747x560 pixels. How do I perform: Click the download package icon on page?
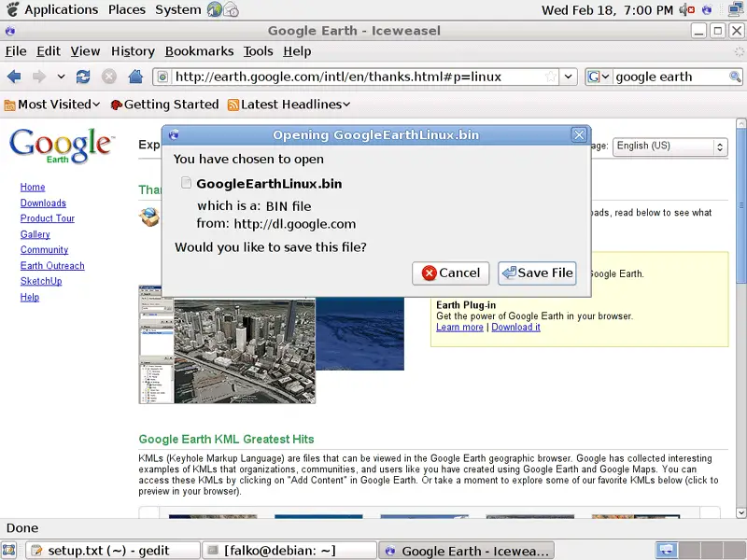pos(149,217)
